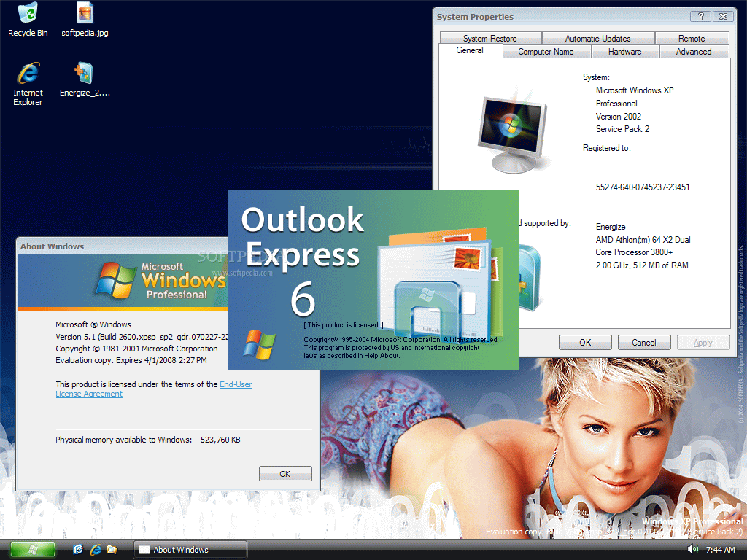Click the Show Desktop quick launch icon
The height and width of the screenshot is (560, 747).
point(77,550)
